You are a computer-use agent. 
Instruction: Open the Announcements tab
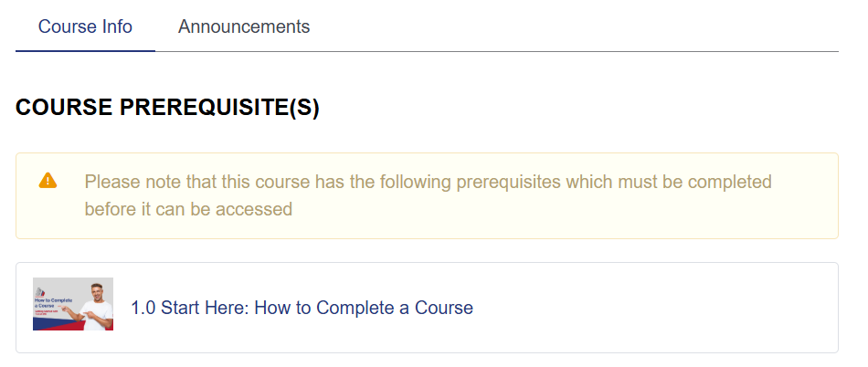click(x=244, y=26)
